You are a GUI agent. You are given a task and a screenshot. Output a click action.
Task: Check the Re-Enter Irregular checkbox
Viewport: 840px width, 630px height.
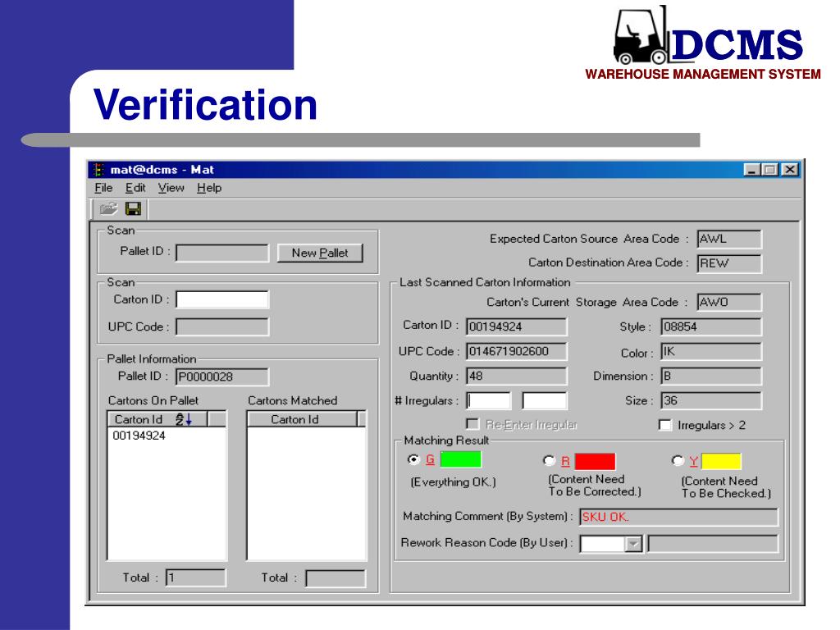click(x=472, y=424)
